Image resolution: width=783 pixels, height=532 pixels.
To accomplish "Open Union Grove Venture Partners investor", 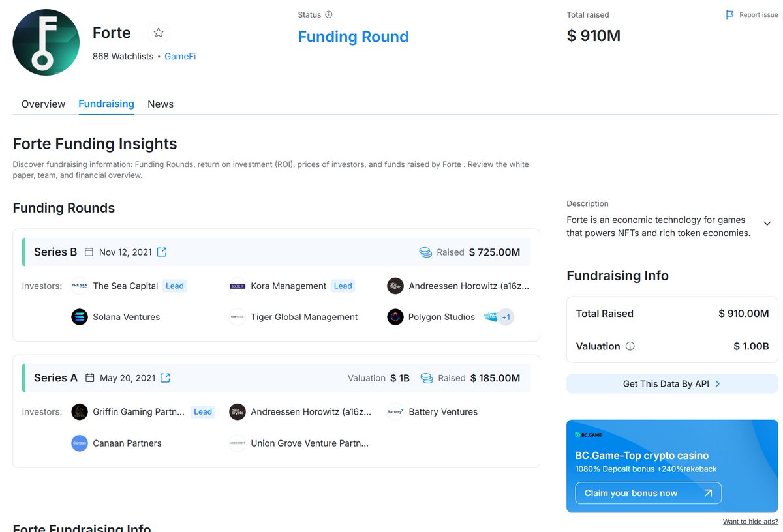I will tap(310, 443).
